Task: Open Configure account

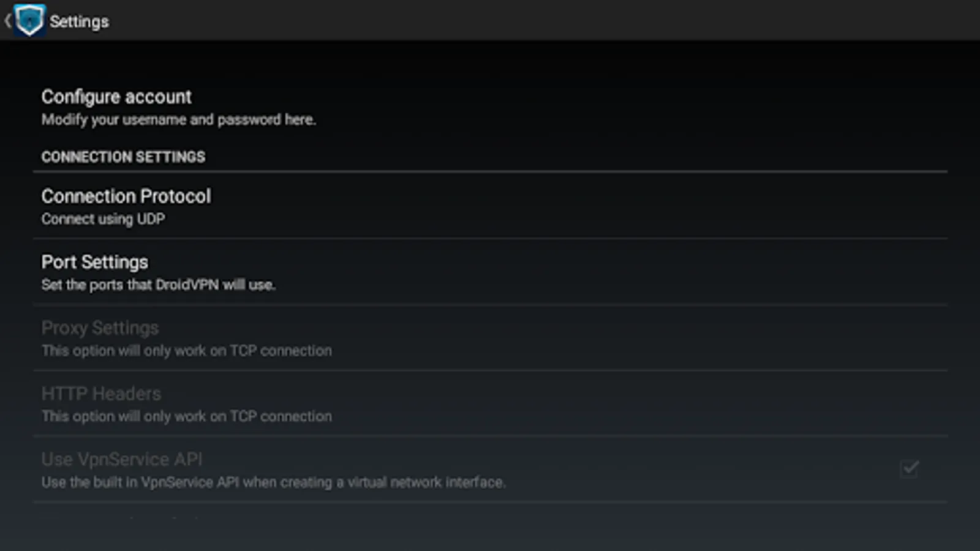Action: tap(116, 97)
